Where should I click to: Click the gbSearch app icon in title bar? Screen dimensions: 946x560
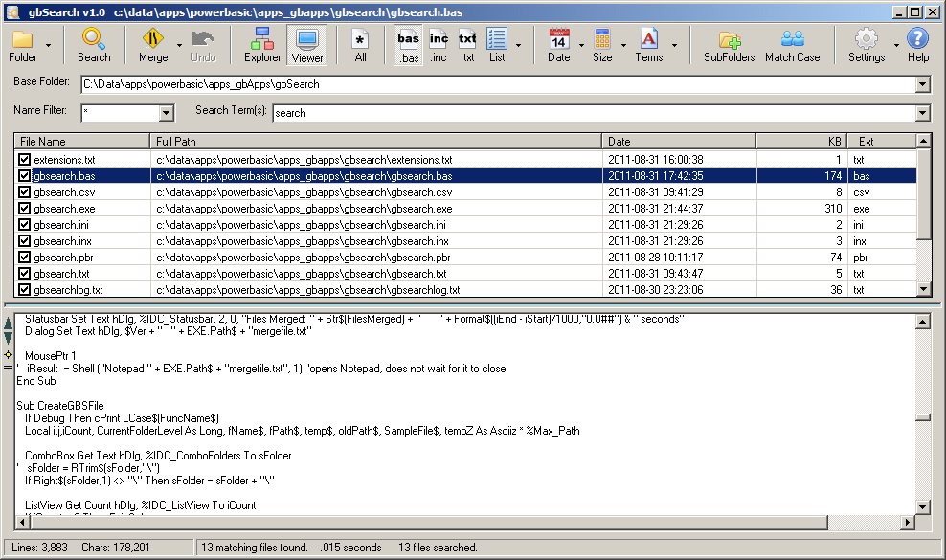pos(12,12)
